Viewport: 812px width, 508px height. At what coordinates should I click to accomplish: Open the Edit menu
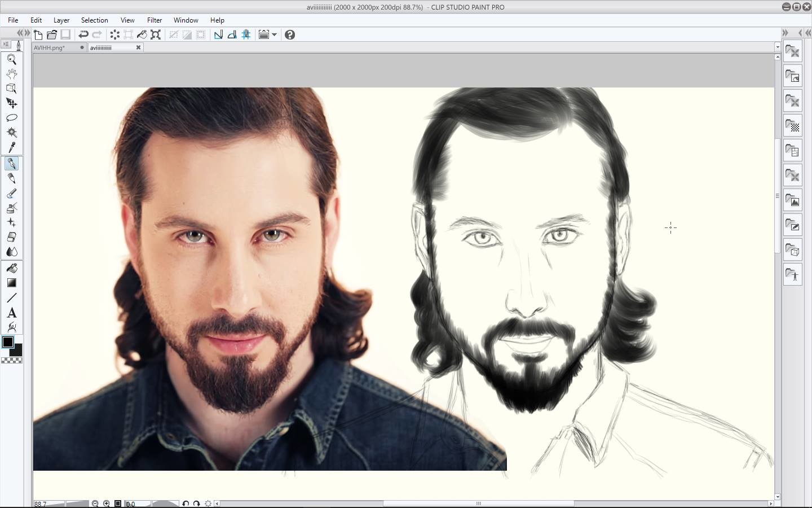[36, 20]
